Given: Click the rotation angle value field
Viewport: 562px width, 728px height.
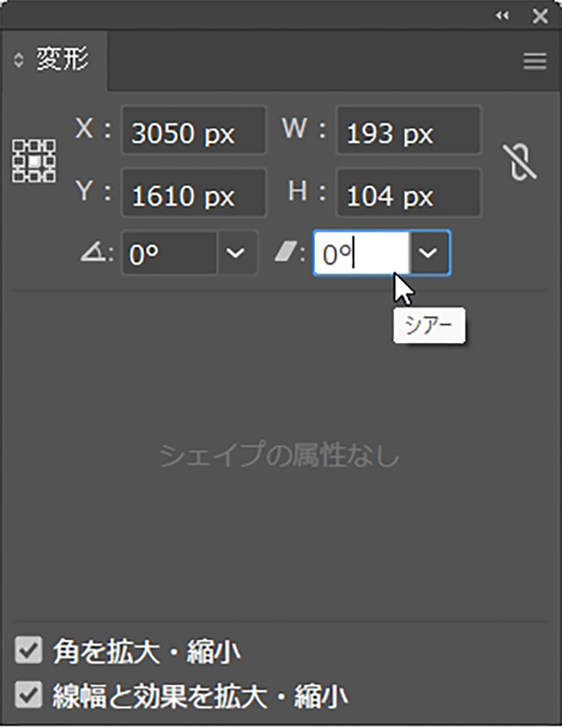Looking at the screenshot, I should [x=169, y=254].
